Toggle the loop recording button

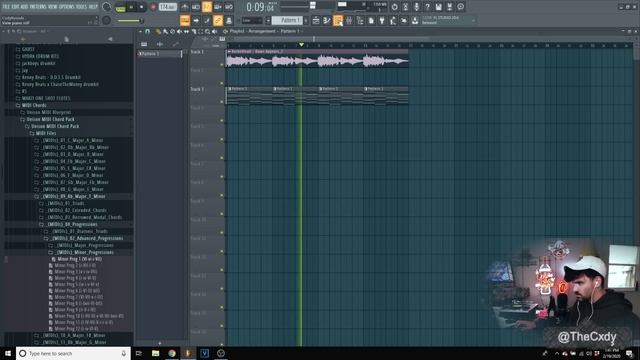pyautogui.click(x=229, y=7)
